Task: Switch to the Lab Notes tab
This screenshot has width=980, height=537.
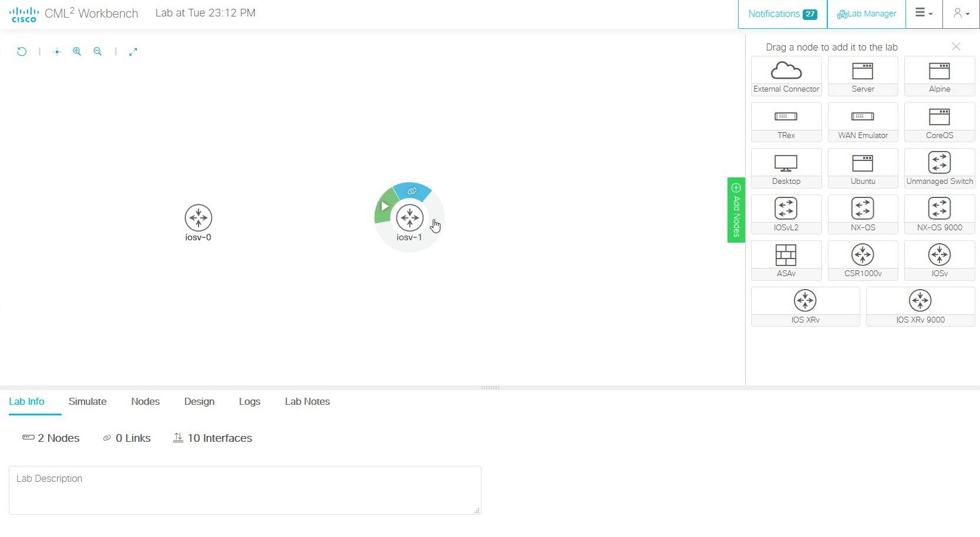Action: [308, 402]
